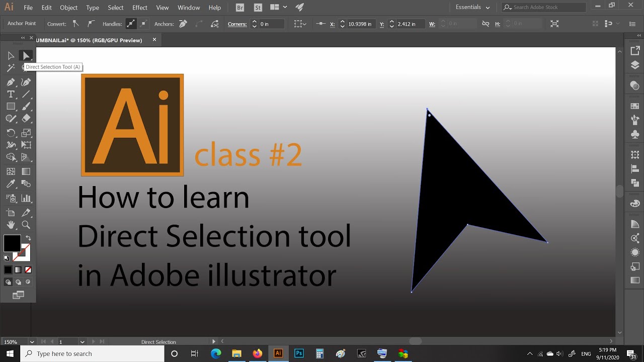The width and height of the screenshot is (644, 362).
Task: Open the Color palette panel icon
Action: tap(635, 203)
